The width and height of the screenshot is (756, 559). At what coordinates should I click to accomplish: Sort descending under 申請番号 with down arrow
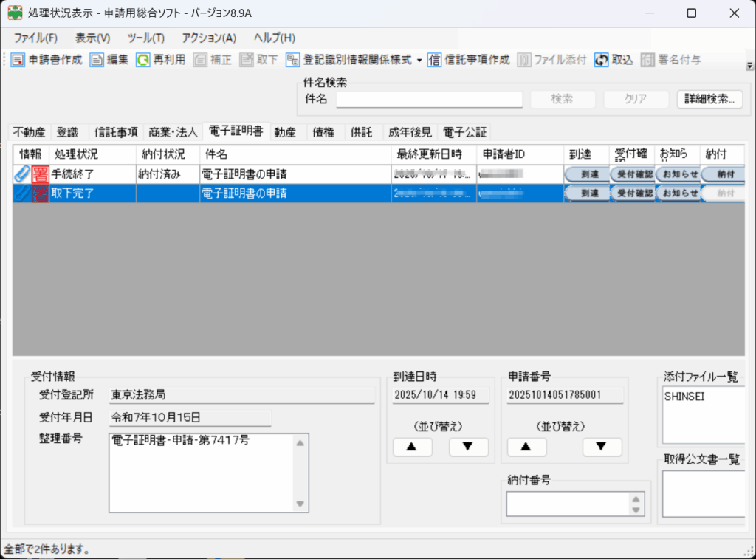602,447
